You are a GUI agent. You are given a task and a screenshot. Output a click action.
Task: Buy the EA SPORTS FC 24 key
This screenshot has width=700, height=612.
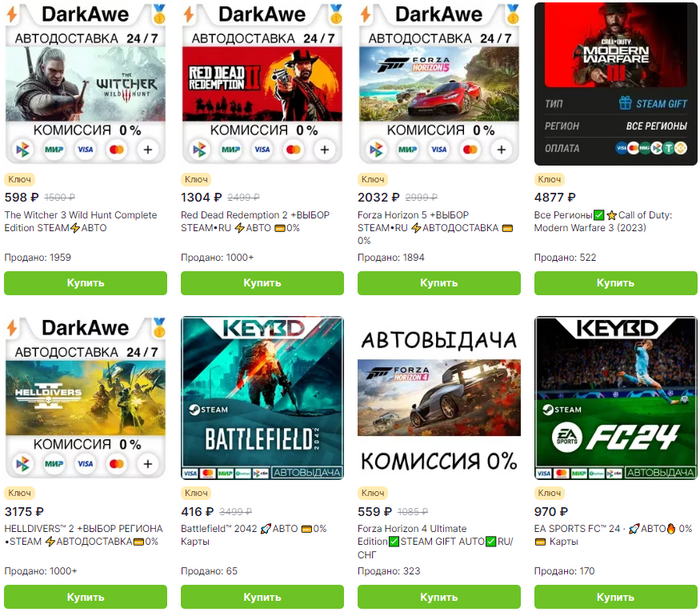(616, 597)
